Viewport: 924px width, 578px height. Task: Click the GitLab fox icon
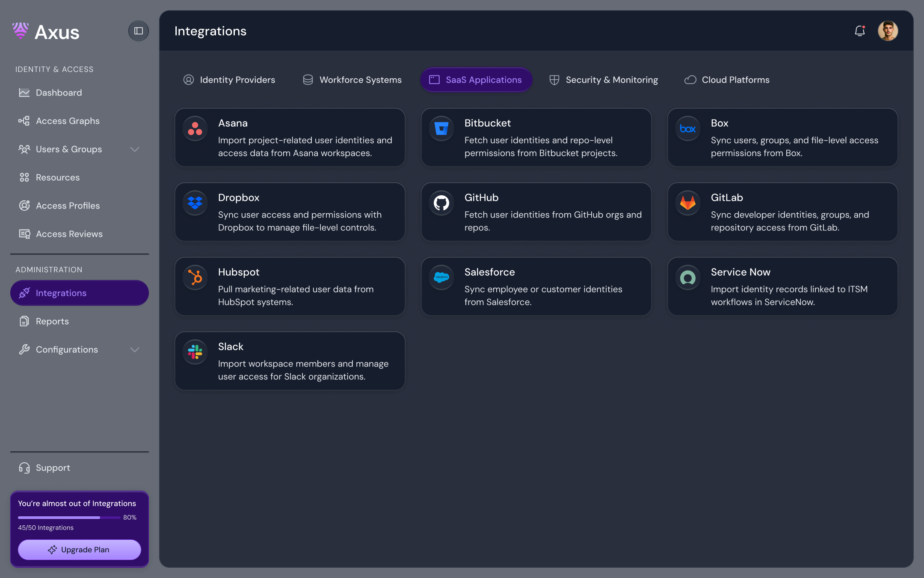pyautogui.click(x=688, y=203)
